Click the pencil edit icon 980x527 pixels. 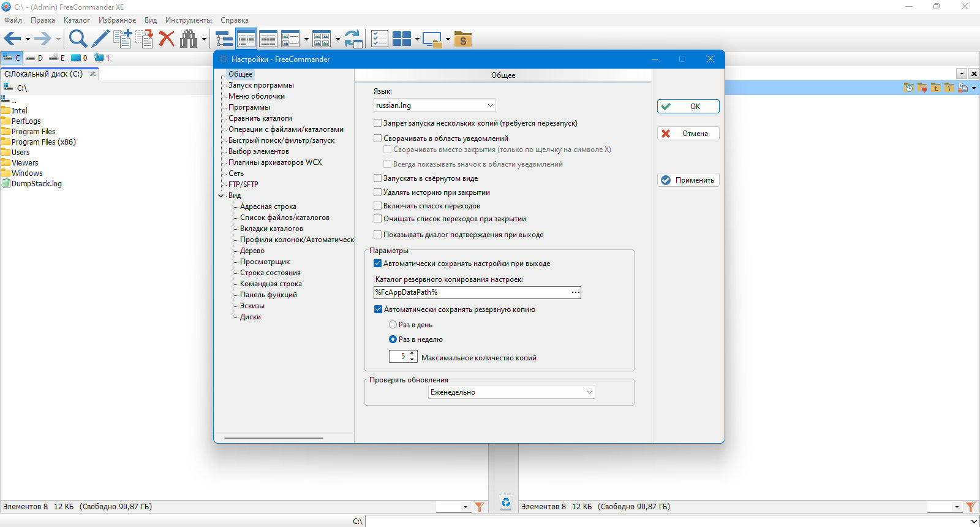pos(100,39)
